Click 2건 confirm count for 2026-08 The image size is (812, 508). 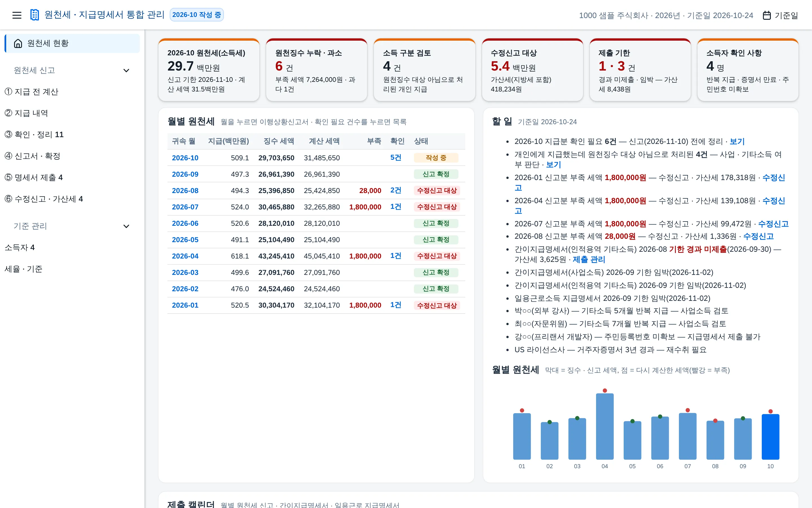click(396, 190)
